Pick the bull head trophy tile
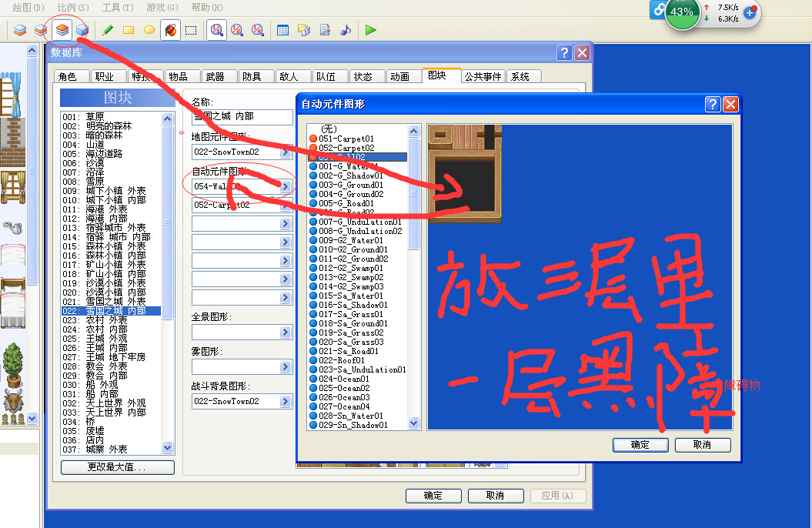The width and height of the screenshot is (812, 528). [13, 402]
